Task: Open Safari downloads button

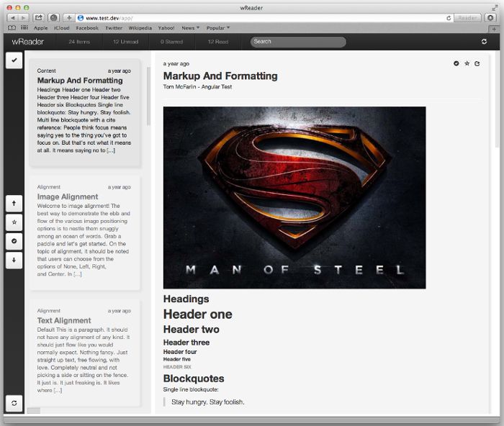Action: [x=490, y=18]
